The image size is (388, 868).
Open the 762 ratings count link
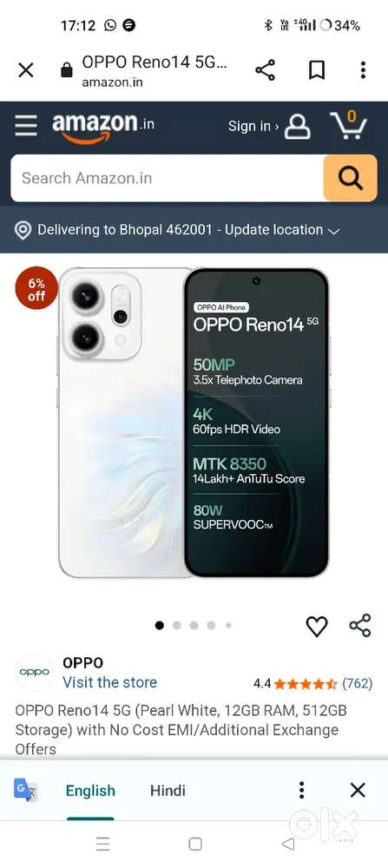[357, 684]
